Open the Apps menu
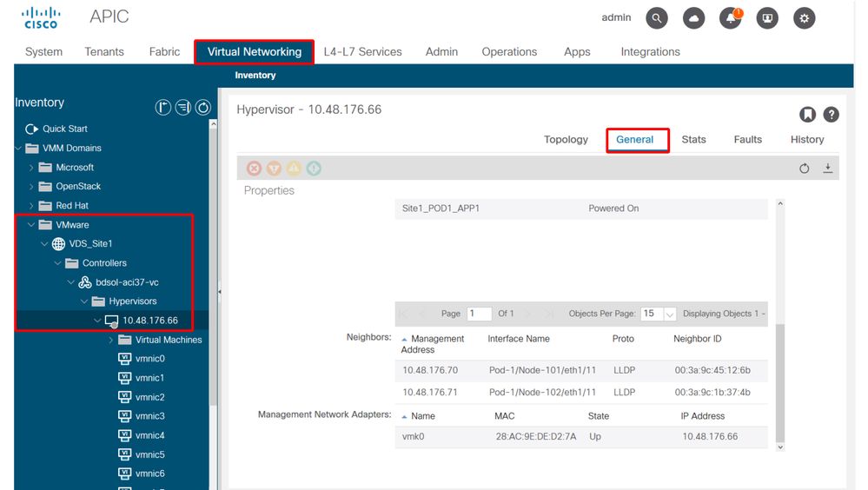The image size is (868, 490). tap(578, 51)
